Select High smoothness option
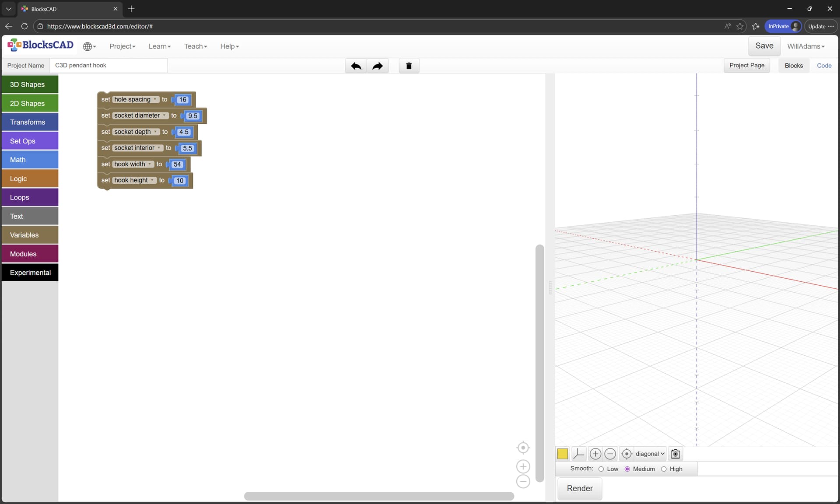Screen dimensions: 840x504 664,469
